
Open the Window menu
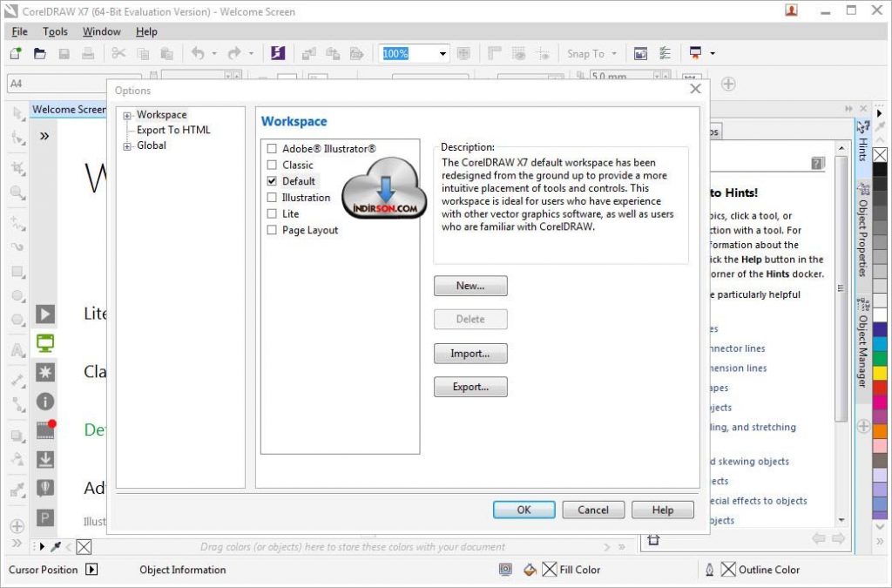[x=101, y=32]
